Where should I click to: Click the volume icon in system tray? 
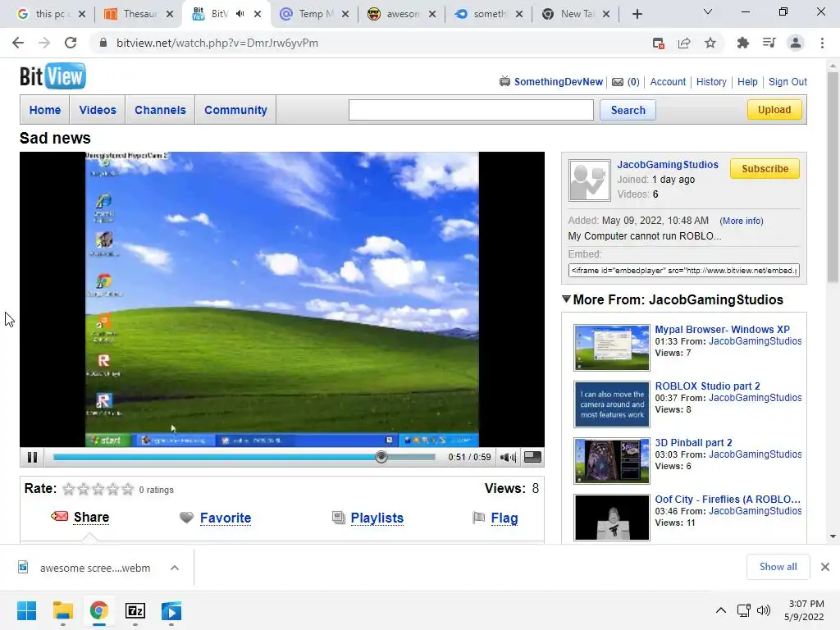click(764, 610)
